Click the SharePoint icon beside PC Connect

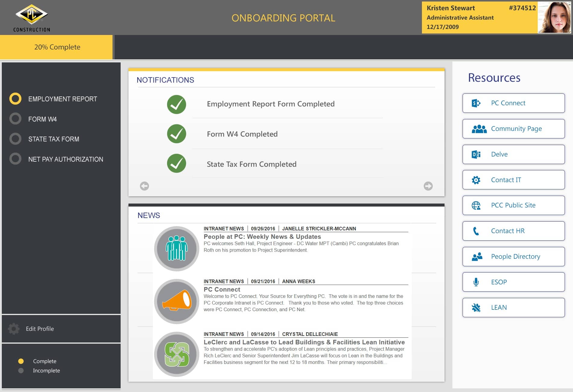pos(476,103)
